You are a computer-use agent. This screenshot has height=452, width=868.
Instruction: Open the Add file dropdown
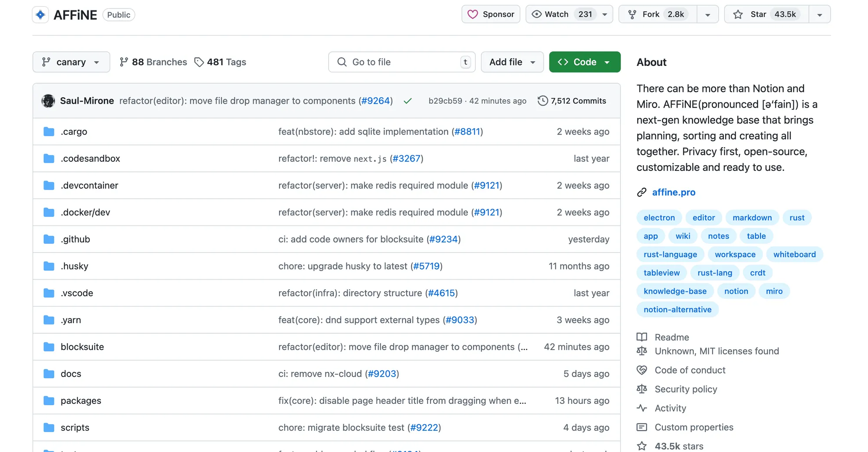(x=512, y=62)
